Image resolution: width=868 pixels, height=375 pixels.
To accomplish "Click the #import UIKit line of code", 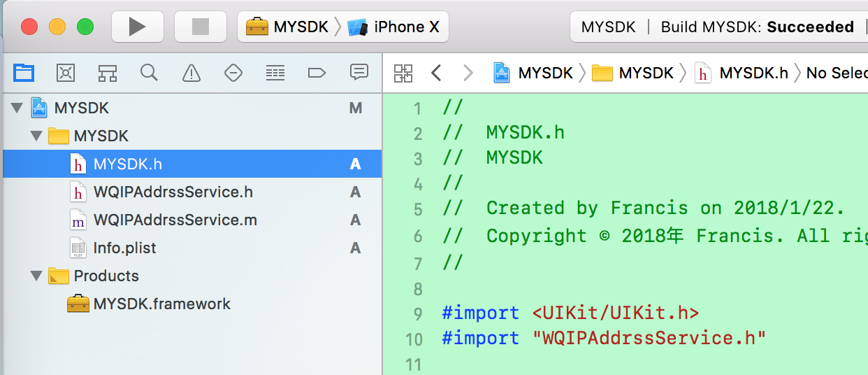I will click(570, 312).
